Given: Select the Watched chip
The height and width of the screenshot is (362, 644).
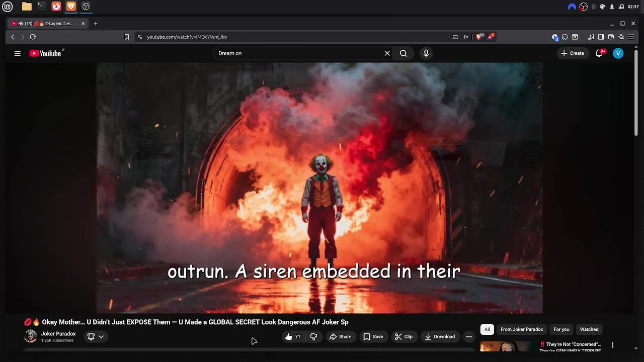Looking at the screenshot, I should click(589, 329).
